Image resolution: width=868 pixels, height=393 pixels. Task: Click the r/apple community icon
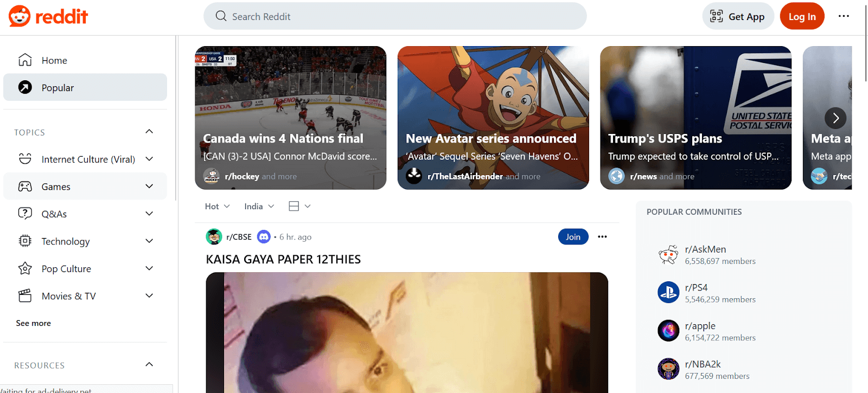point(668,331)
